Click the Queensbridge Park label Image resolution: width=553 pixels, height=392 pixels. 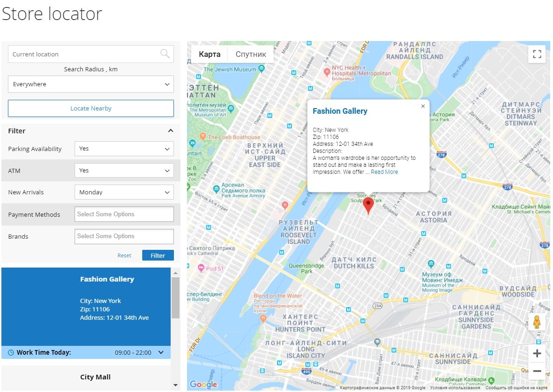[306, 268]
